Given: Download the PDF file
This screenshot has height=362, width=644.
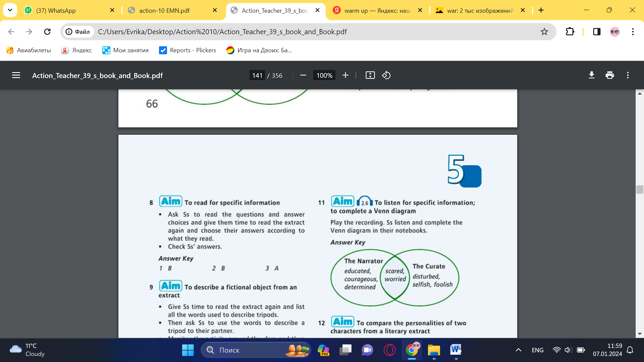Looking at the screenshot, I should click(x=592, y=75).
